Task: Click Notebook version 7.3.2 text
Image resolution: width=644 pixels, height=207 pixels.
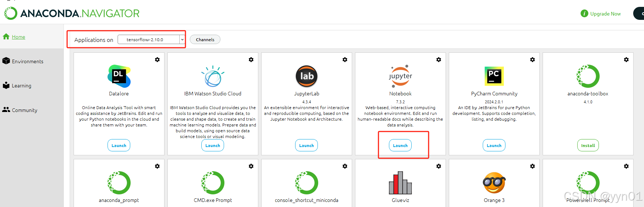Action: click(400, 102)
